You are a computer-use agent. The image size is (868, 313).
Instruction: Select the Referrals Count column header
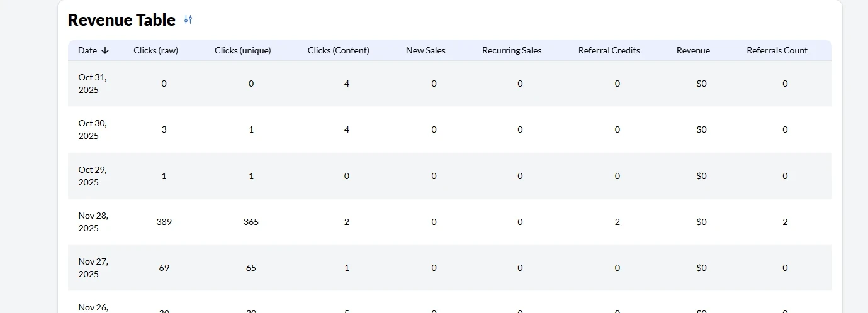point(777,50)
